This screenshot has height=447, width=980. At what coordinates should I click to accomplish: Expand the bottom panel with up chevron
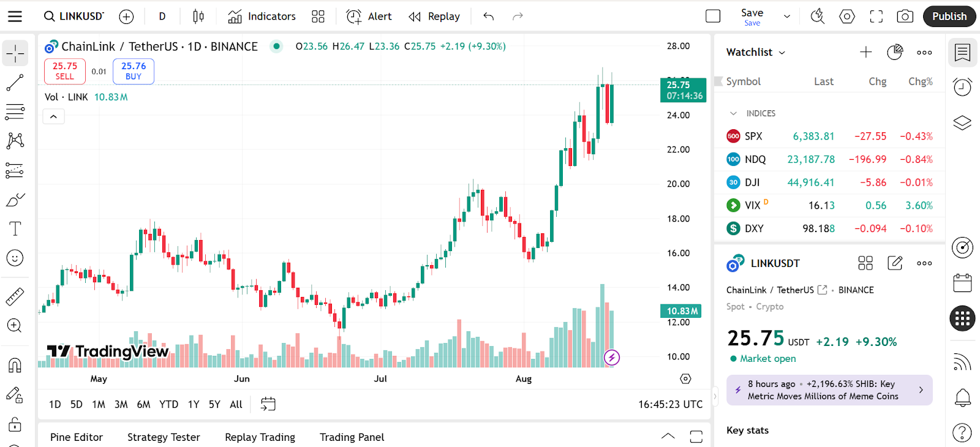[x=668, y=437]
